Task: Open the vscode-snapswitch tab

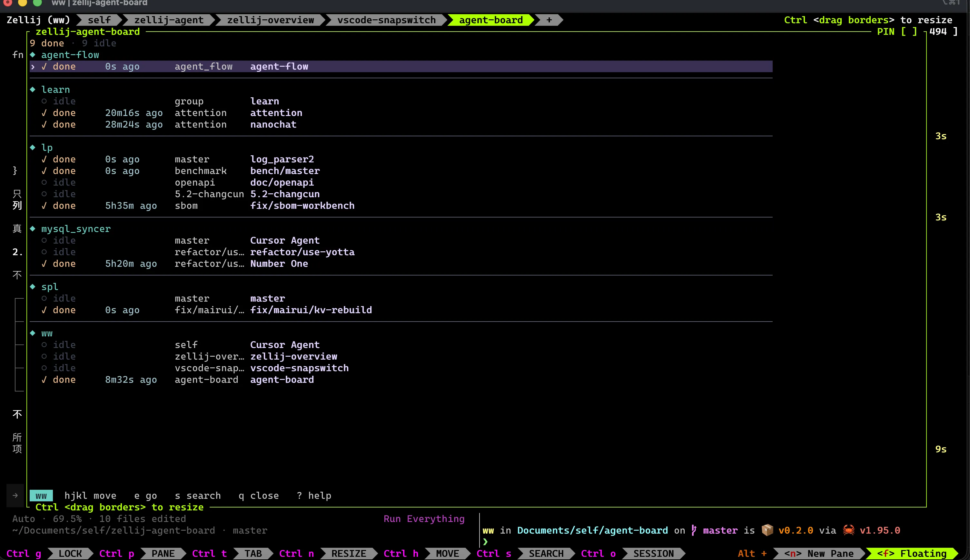Action: [386, 20]
